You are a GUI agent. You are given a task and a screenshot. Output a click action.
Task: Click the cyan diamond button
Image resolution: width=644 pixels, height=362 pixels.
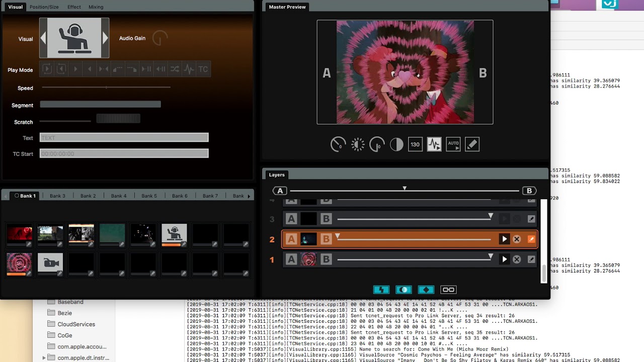tap(426, 290)
